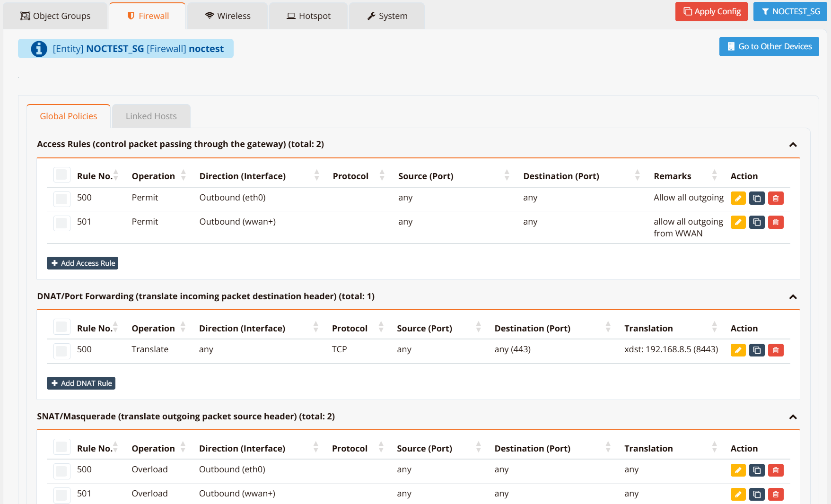Switch to the Wireless tab

227,16
